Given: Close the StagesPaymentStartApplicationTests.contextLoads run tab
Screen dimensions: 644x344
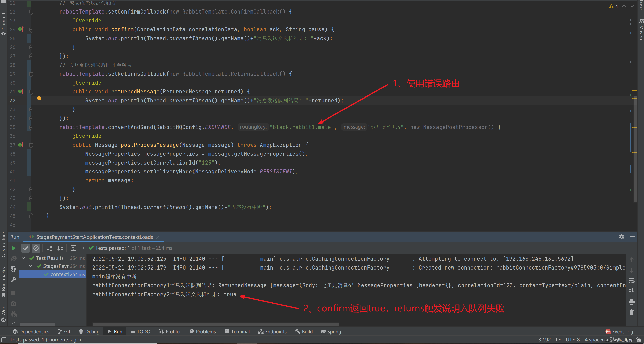Looking at the screenshot, I should [x=157, y=237].
